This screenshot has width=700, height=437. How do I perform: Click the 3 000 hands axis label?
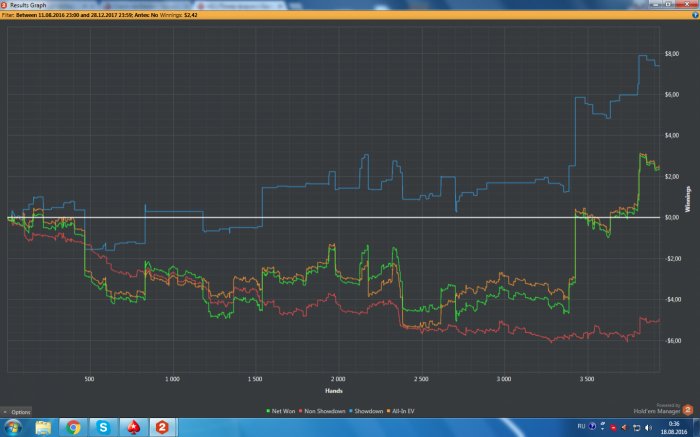click(x=504, y=379)
